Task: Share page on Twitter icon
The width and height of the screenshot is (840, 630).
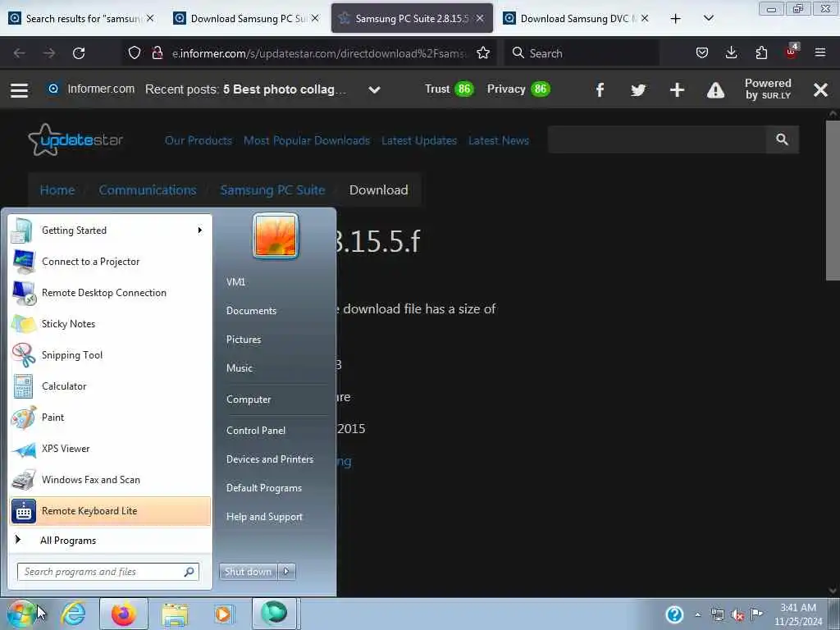Action: (638, 89)
